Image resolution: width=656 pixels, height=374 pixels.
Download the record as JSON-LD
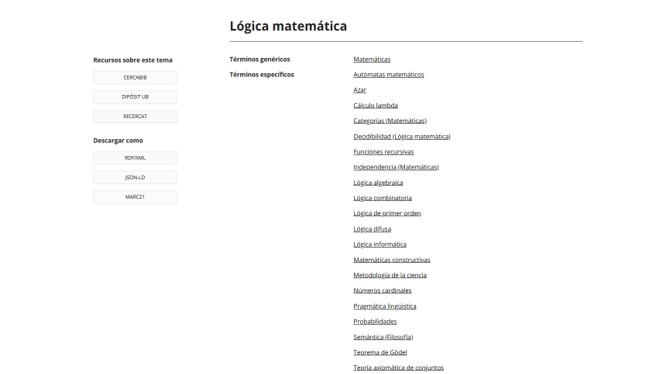pyautogui.click(x=135, y=177)
